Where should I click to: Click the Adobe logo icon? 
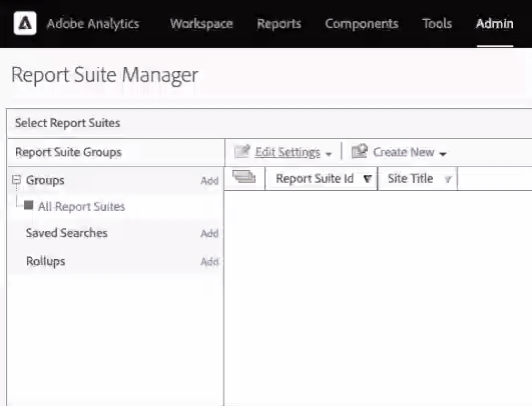pyautogui.click(x=25, y=23)
